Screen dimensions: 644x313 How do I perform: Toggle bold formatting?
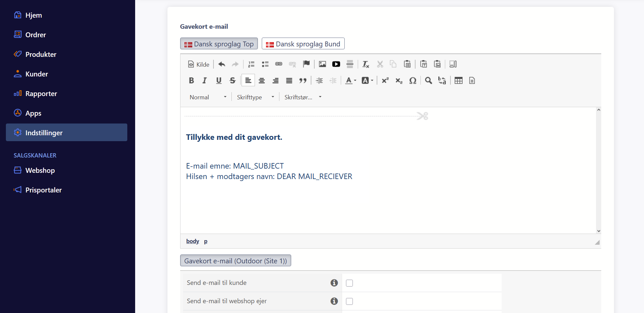coord(192,81)
